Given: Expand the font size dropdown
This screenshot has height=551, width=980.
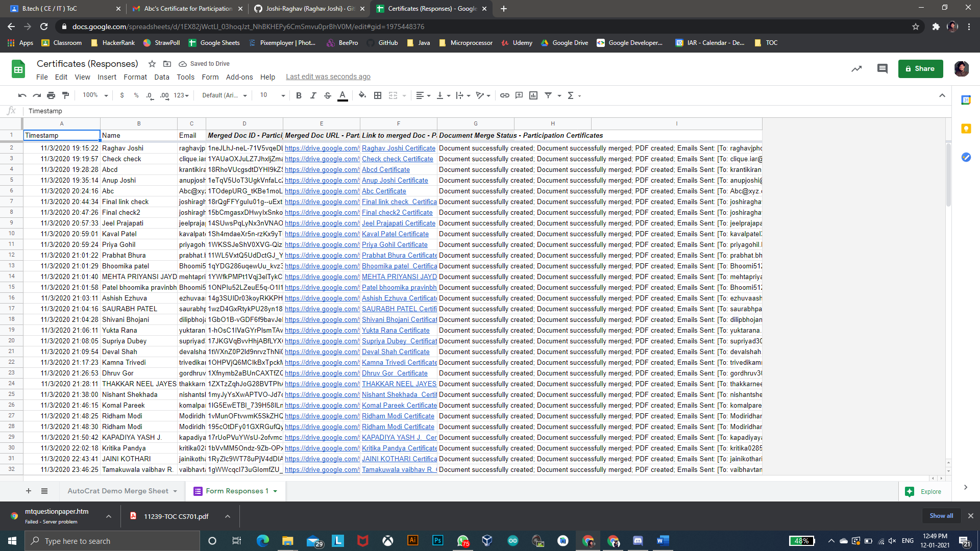Looking at the screenshot, I should pos(283,95).
